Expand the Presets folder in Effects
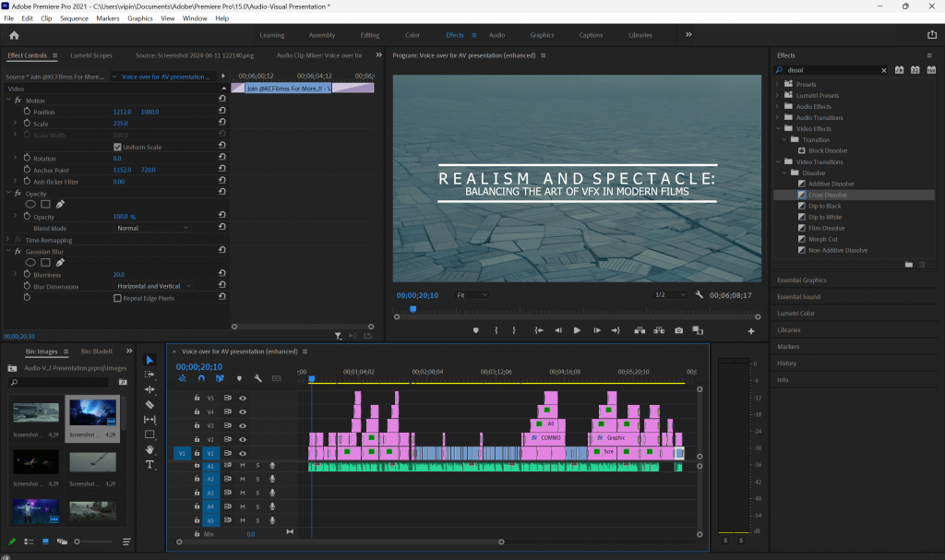Screen dimensions: 945x560 point(777,84)
